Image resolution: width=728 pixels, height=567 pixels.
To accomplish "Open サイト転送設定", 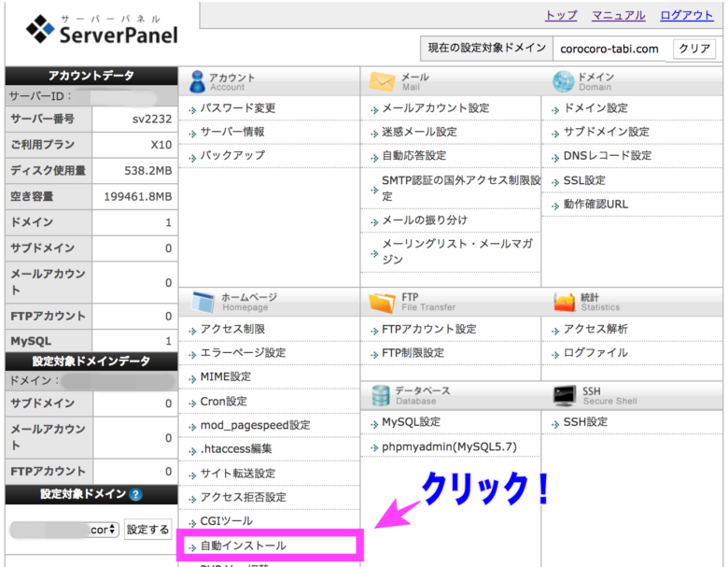I will [x=238, y=474].
